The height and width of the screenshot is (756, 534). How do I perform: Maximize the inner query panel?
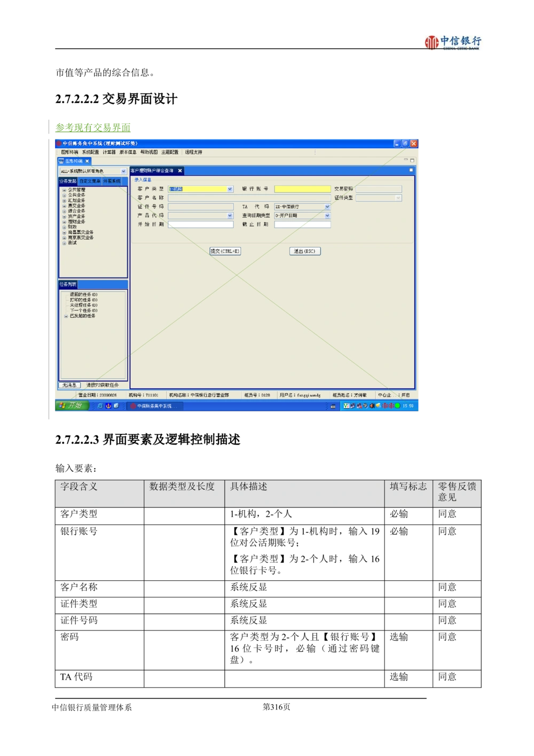pyautogui.click(x=411, y=170)
